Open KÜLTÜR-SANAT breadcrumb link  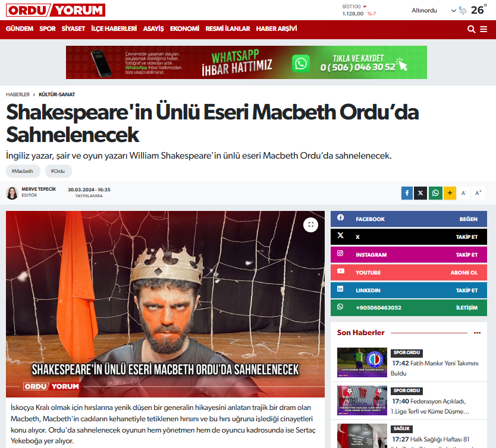[57, 94]
